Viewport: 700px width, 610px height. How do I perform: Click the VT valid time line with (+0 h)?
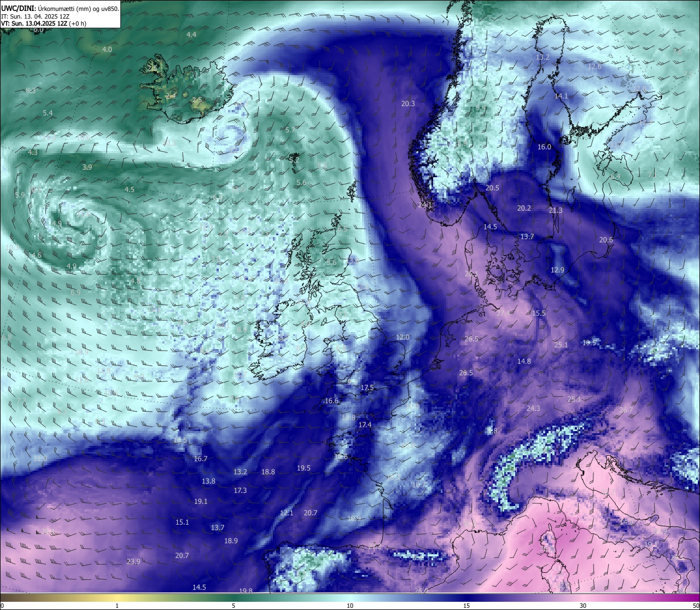44,24
